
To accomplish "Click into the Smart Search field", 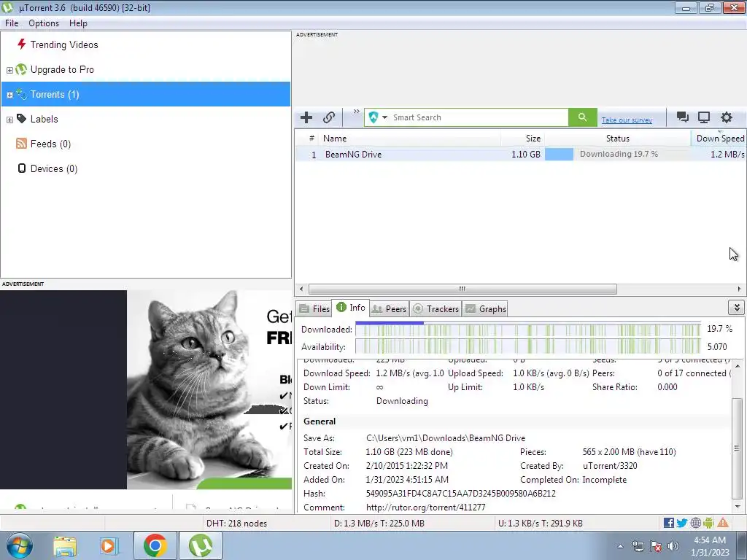I will pos(479,117).
